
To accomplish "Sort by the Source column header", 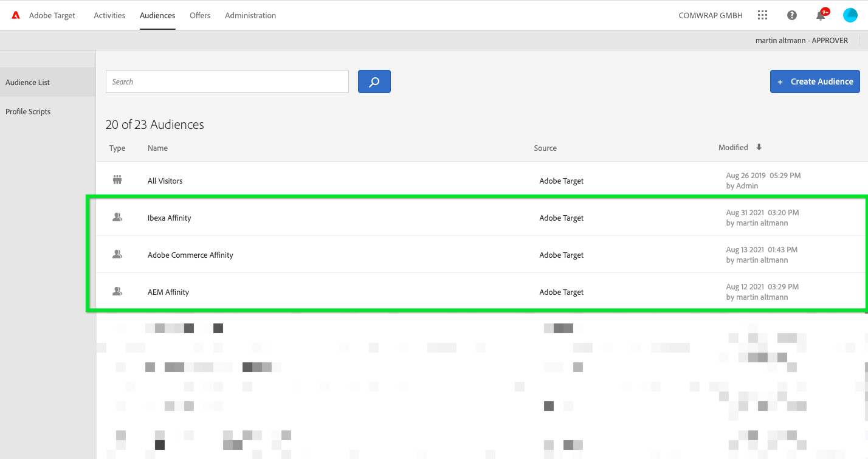I will coord(545,148).
